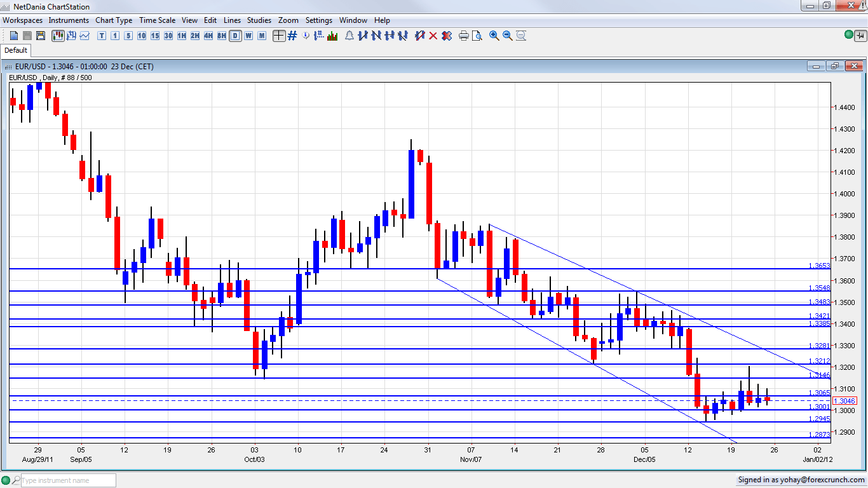Enable the 1H time scale button
868x488 pixels.
[x=180, y=36]
